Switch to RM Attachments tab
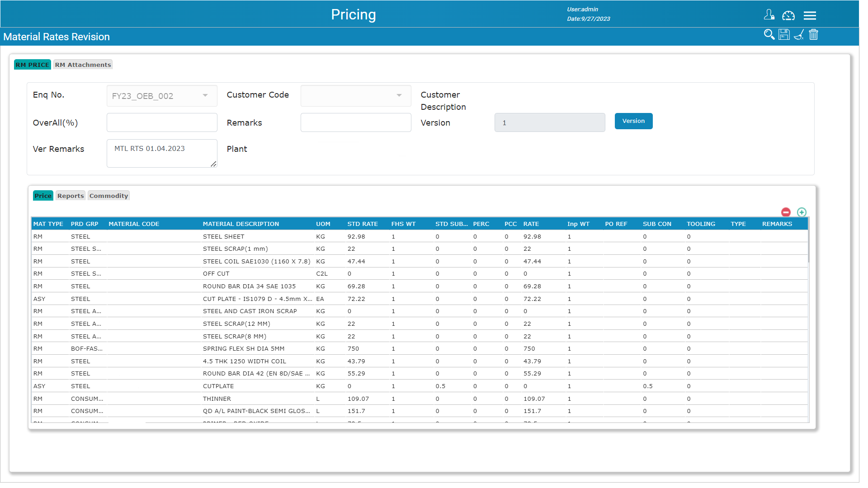 click(x=83, y=65)
